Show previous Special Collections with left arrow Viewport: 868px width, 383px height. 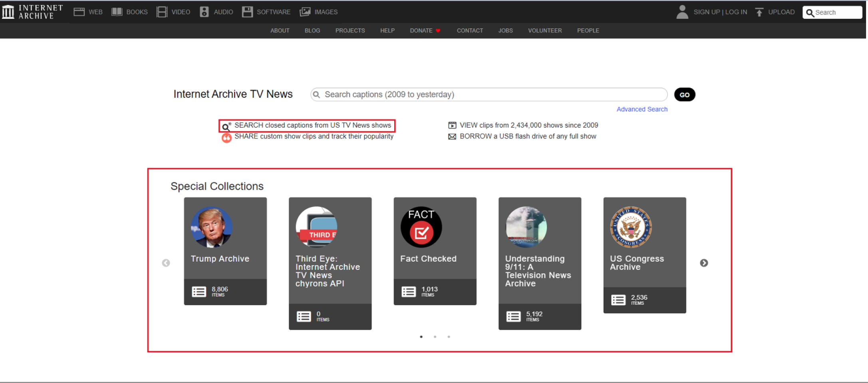click(x=166, y=263)
